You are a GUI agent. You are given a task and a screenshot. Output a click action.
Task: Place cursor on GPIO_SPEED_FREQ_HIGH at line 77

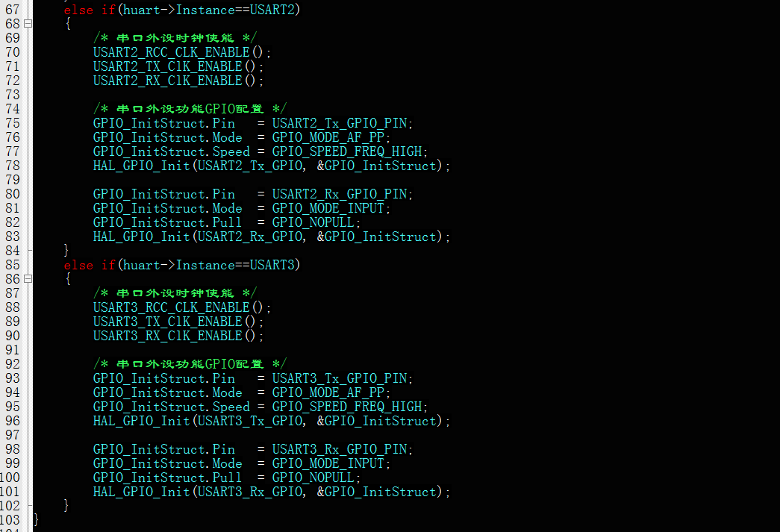pos(348,151)
